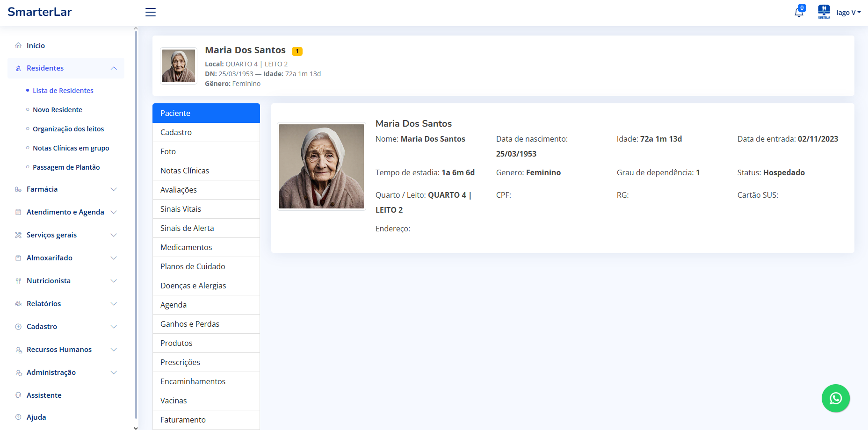Click the sidebar scrollbar down arrow
This screenshot has width=868, height=430.
(136, 427)
